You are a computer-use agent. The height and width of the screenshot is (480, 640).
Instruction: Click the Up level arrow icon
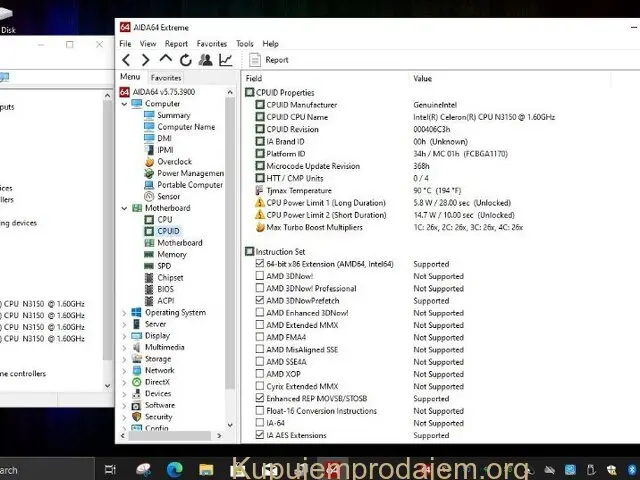166,60
